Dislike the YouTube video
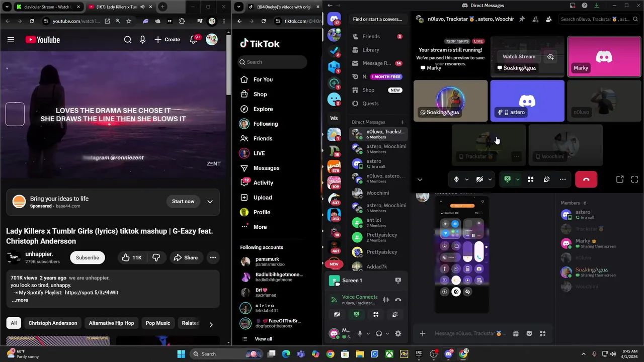 click(x=156, y=257)
